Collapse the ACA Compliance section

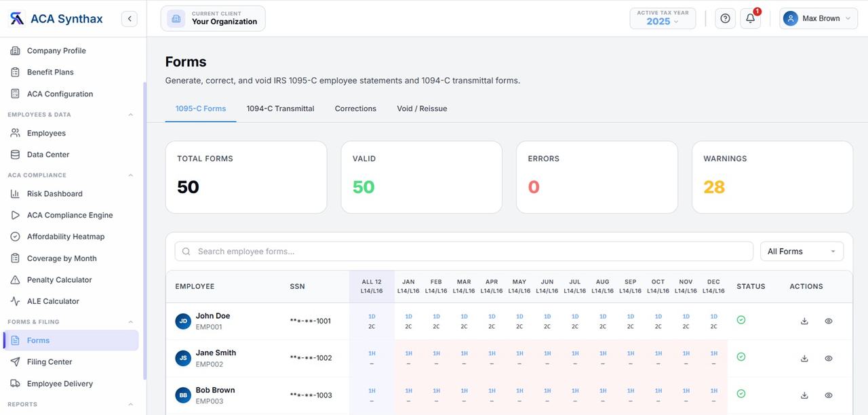(x=131, y=175)
